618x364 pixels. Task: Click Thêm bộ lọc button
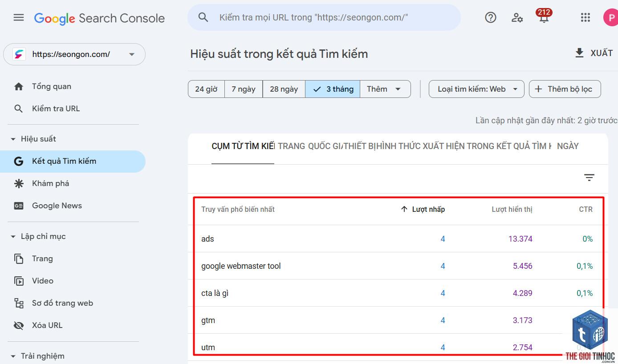tap(565, 89)
